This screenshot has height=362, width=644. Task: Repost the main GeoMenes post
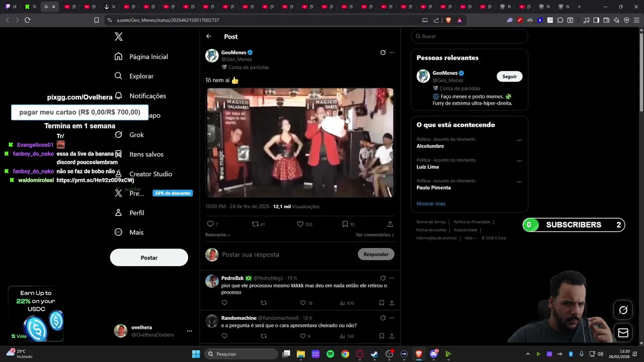[255, 224]
